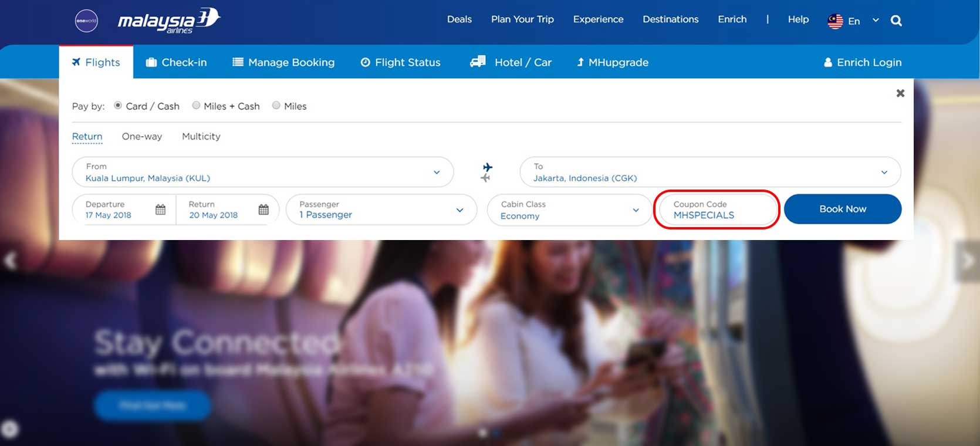Viewport: 980px width, 446px height.
Task: Open the Enrich menu
Action: pyautogui.click(x=732, y=19)
